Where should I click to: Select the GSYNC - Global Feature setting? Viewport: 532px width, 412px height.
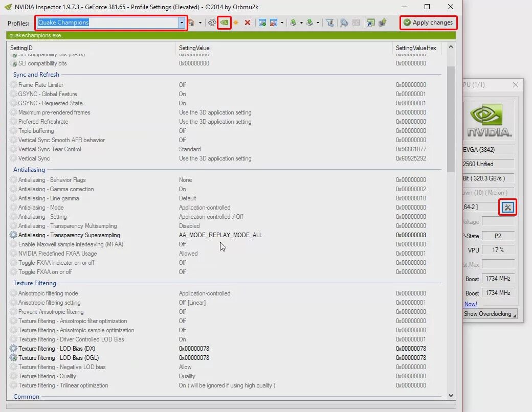coord(224,94)
